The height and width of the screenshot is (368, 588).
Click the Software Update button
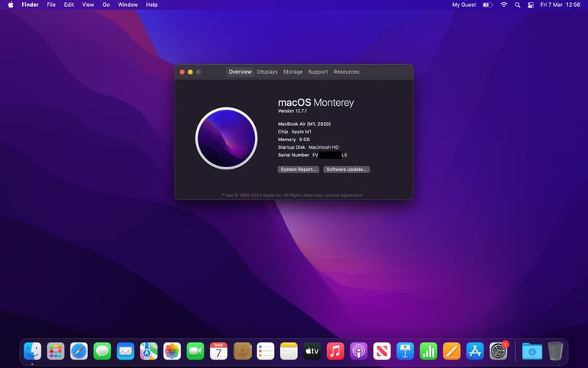(x=347, y=169)
